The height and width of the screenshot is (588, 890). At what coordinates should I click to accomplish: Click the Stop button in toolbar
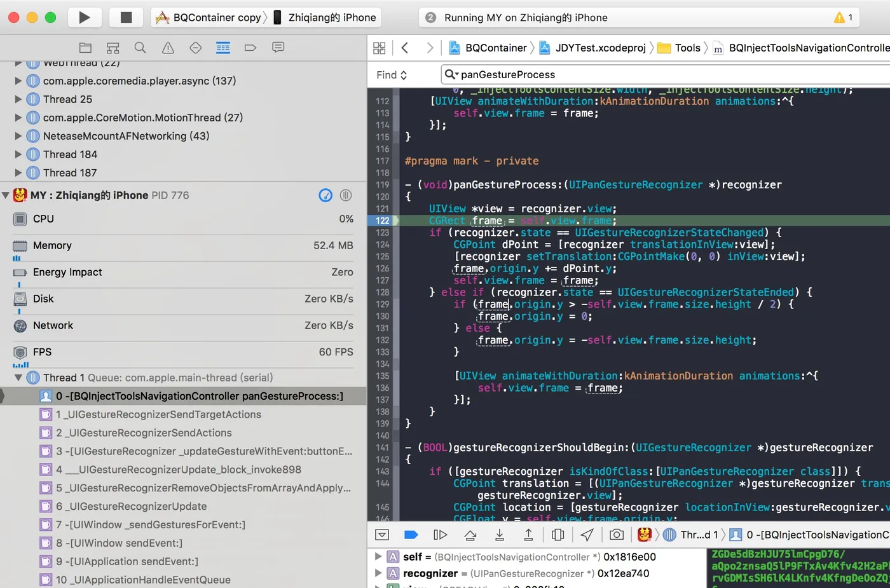(126, 17)
